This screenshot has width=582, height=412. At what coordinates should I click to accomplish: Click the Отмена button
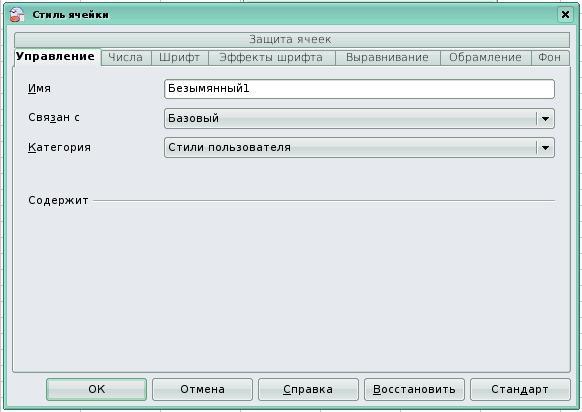click(x=202, y=389)
